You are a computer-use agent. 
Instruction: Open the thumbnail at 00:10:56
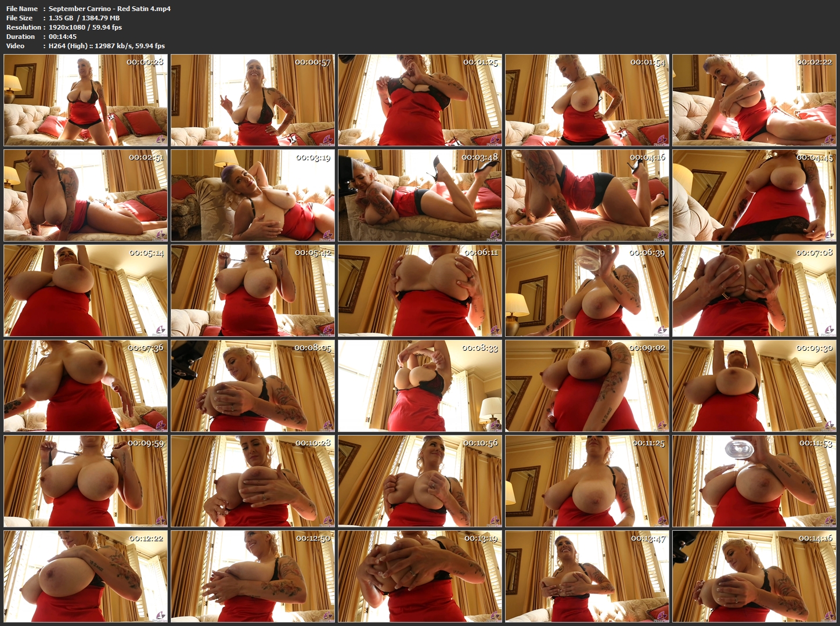420,481
